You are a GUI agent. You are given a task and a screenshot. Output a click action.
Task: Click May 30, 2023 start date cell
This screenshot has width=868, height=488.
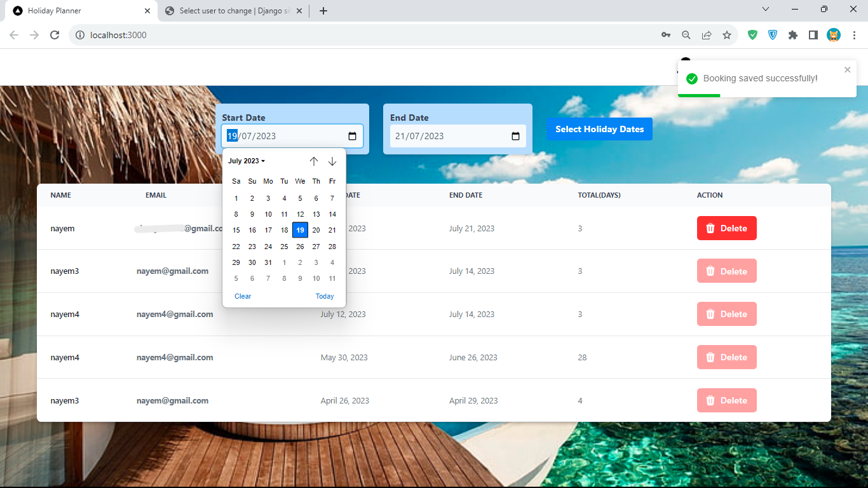point(344,357)
